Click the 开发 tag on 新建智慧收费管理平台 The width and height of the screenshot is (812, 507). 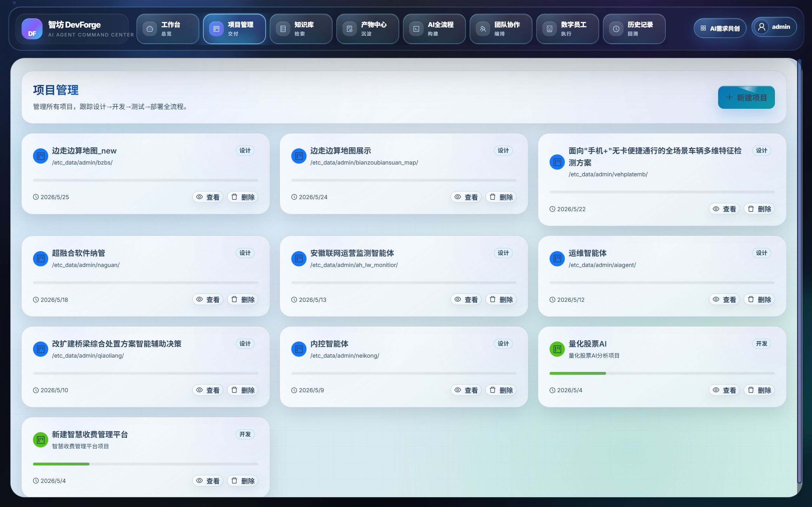(x=245, y=434)
